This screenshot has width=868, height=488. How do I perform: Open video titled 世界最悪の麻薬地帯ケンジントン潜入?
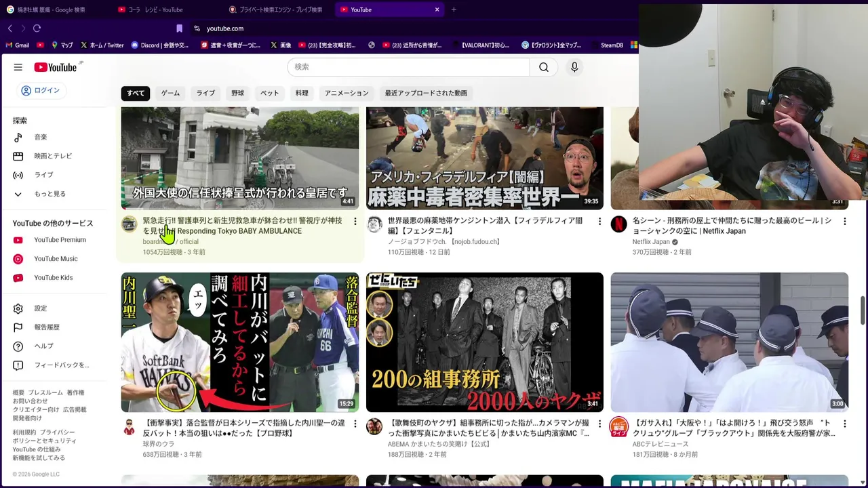(485, 226)
